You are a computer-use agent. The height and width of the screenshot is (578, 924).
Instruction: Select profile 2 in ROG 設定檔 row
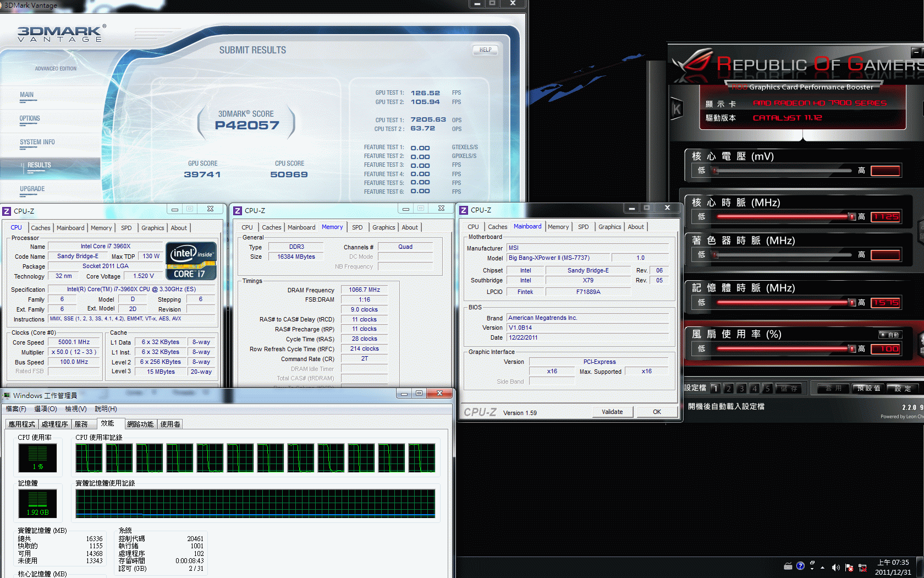point(728,388)
